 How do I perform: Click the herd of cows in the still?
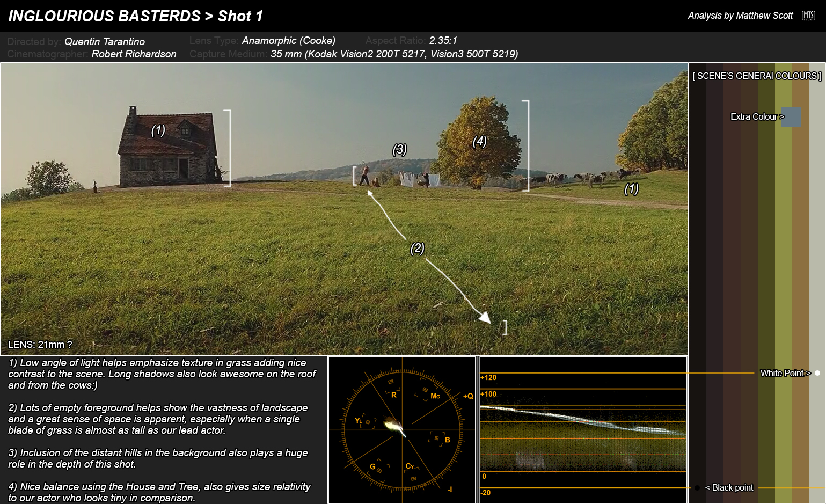tap(582, 178)
